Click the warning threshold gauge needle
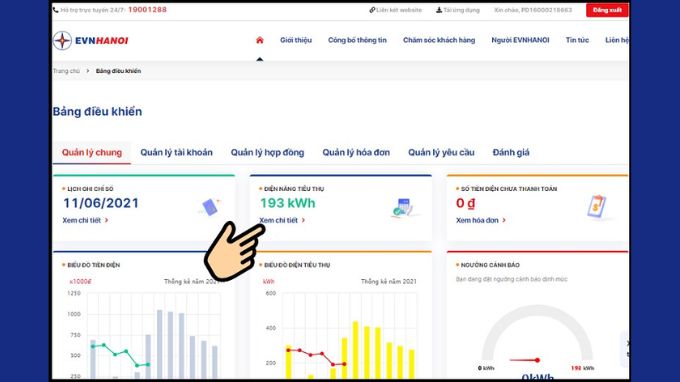 click(x=525, y=360)
